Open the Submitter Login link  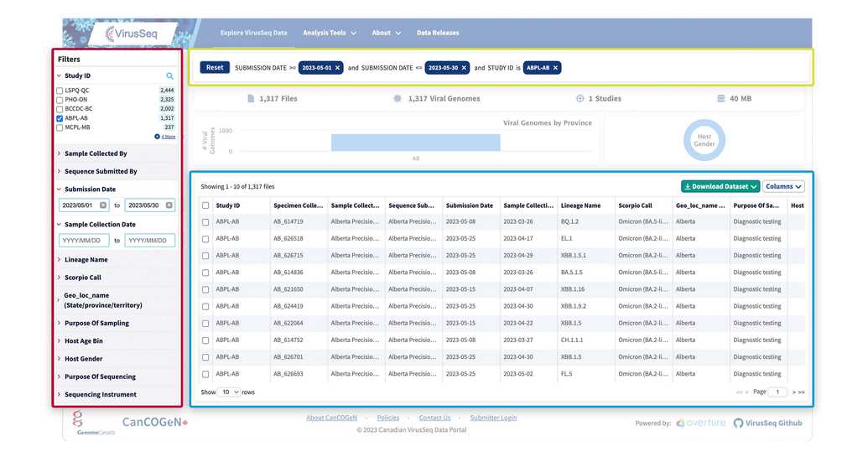(x=493, y=418)
